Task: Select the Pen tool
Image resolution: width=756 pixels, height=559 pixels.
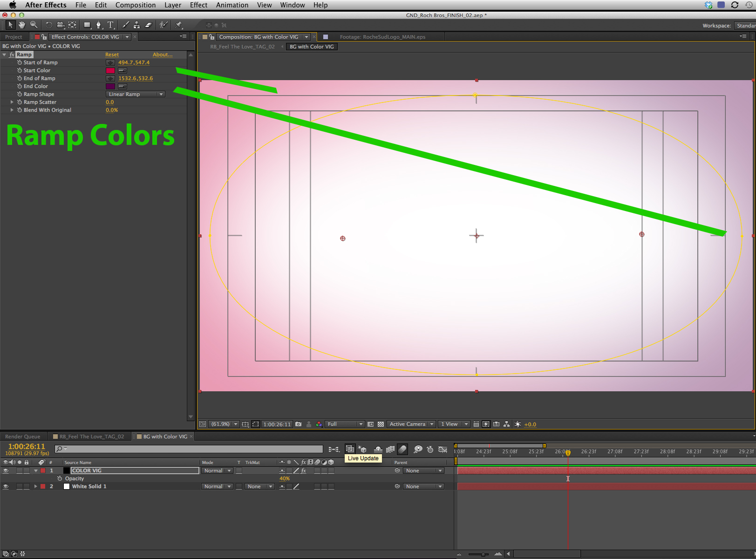Action: point(98,25)
